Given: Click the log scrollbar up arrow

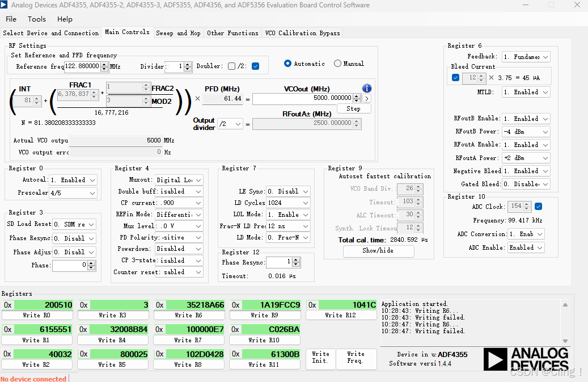Looking at the screenshot, I should click(x=565, y=305).
